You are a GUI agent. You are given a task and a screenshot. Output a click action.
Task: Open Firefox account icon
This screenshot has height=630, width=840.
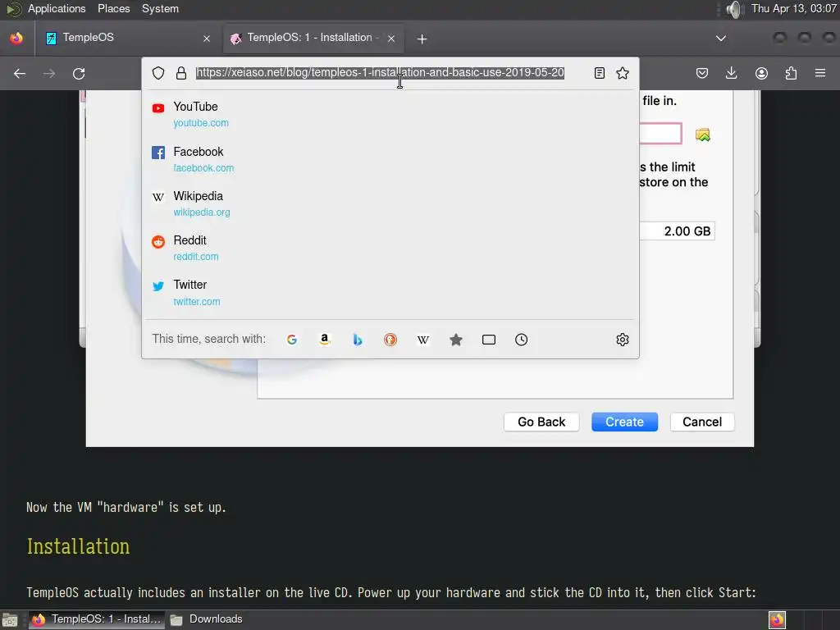761,73
